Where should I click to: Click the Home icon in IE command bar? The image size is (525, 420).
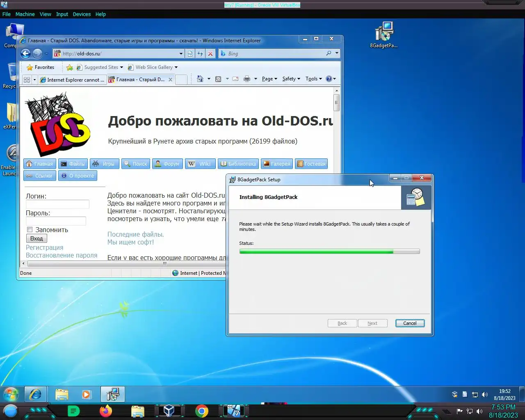200,79
